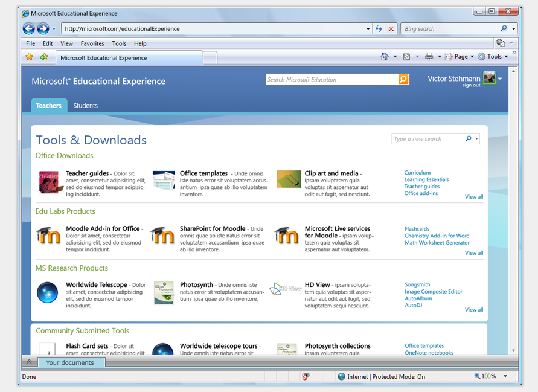Click the Search Microsoft Education field
The height and width of the screenshot is (392, 538).
pyautogui.click(x=331, y=79)
